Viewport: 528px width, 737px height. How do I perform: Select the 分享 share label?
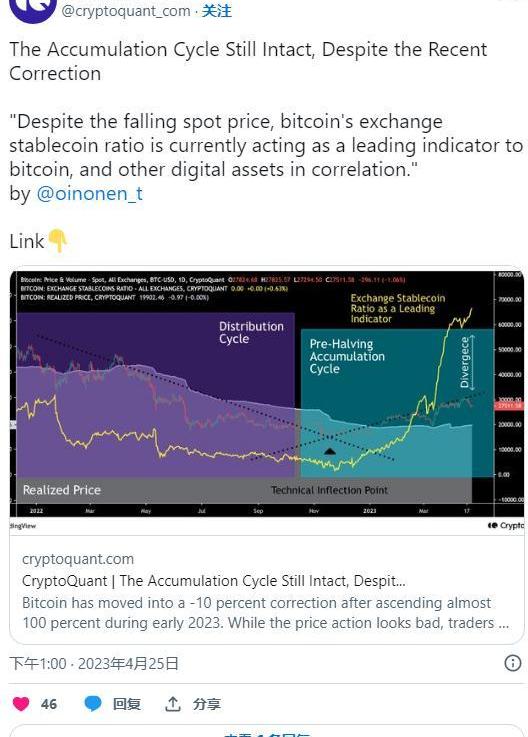206,704
